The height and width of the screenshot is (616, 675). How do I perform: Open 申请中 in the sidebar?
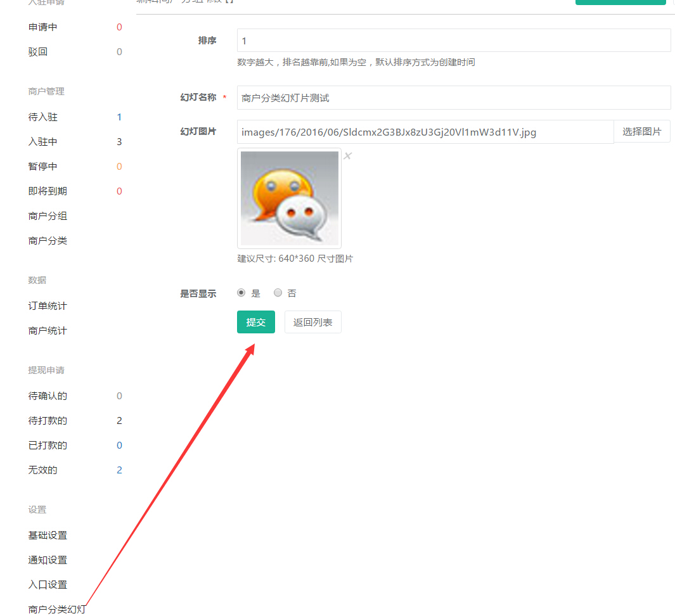coord(43,27)
